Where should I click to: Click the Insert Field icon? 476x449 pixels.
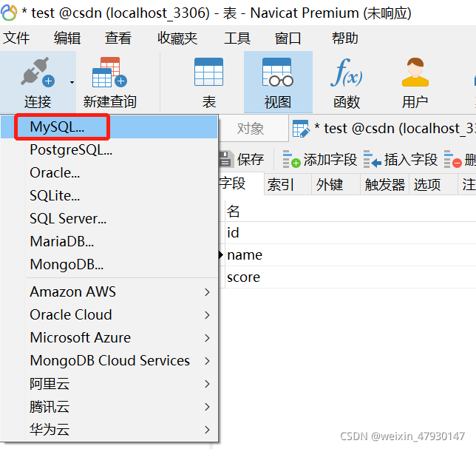pos(373,159)
